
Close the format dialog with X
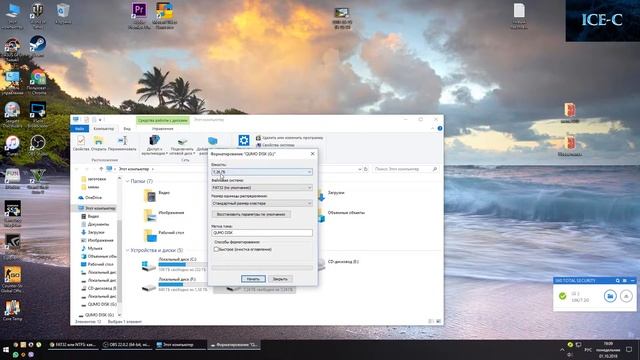(x=313, y=153)
